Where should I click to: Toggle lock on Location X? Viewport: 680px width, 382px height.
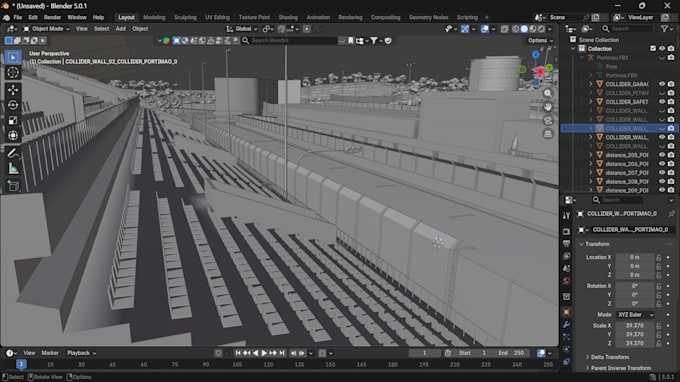pyautogui.click(x=659, y=257)
